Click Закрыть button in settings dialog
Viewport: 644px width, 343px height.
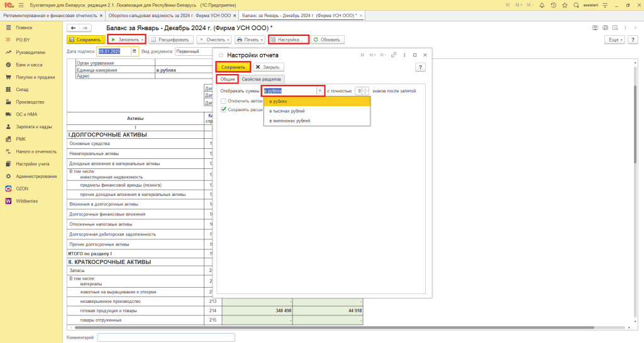[x=267, y=67]
